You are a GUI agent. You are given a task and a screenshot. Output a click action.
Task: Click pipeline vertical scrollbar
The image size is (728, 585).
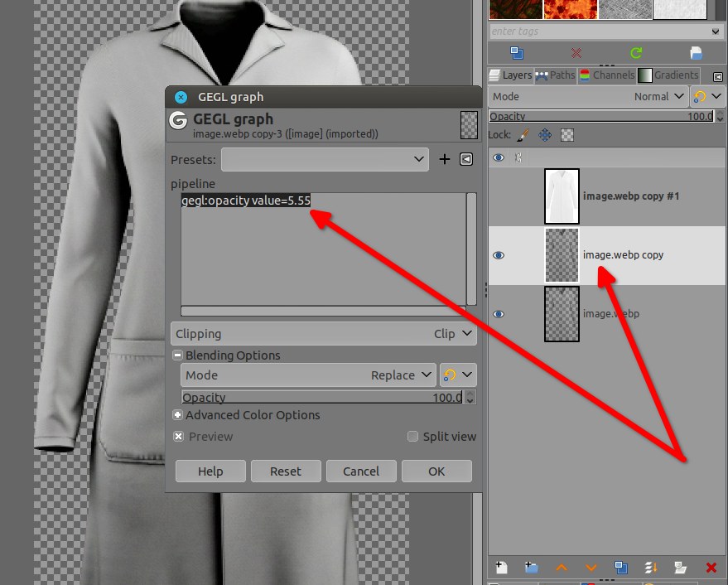click(471, 249)
